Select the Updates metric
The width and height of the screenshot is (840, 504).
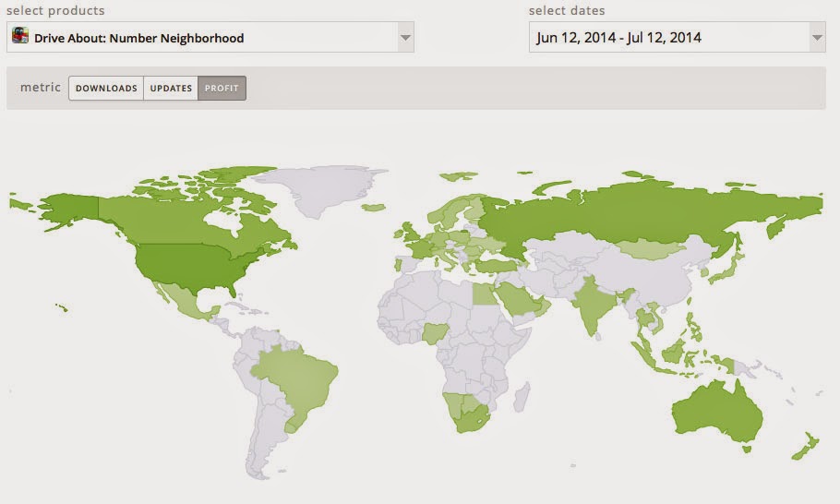(x=171, y=89)
